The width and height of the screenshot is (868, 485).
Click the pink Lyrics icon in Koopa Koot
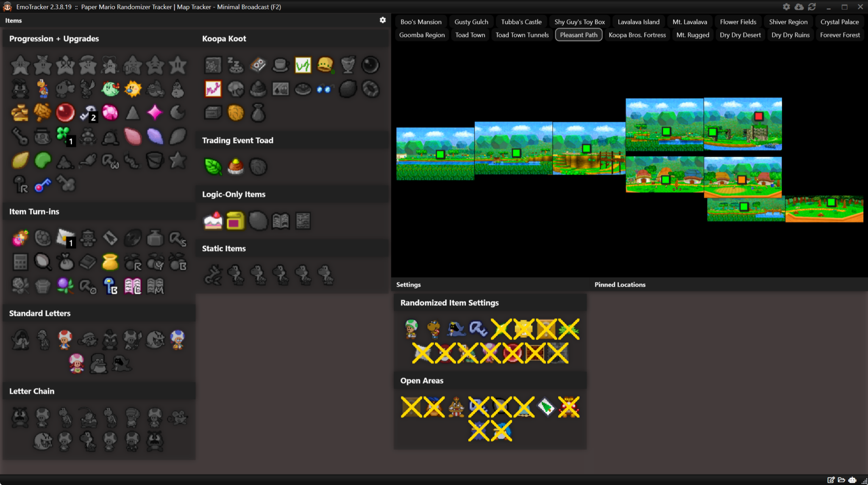click(x=213, y=89)
